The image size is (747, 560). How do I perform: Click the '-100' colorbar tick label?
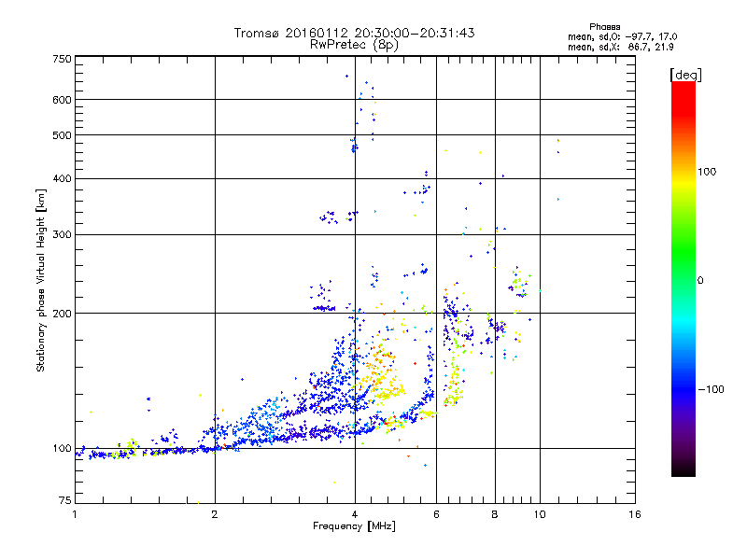[711, 389]
